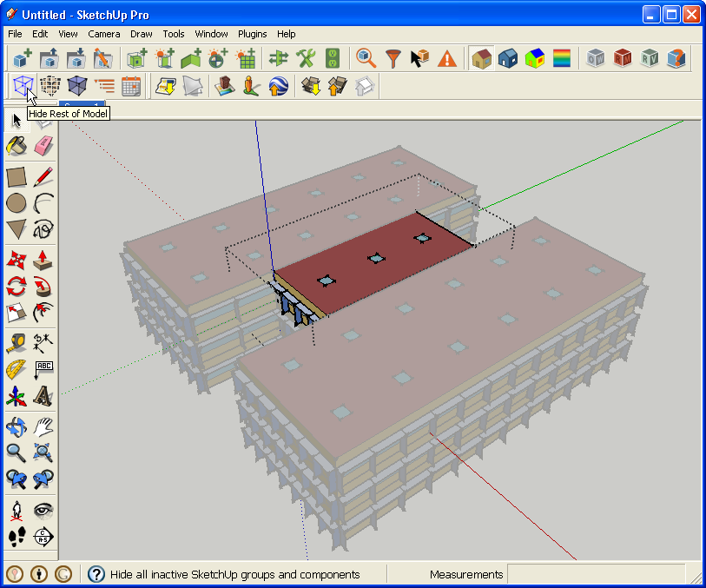706x588 pixels.
Task: Select the Paint Bucket tool
Action: point(15,146)
